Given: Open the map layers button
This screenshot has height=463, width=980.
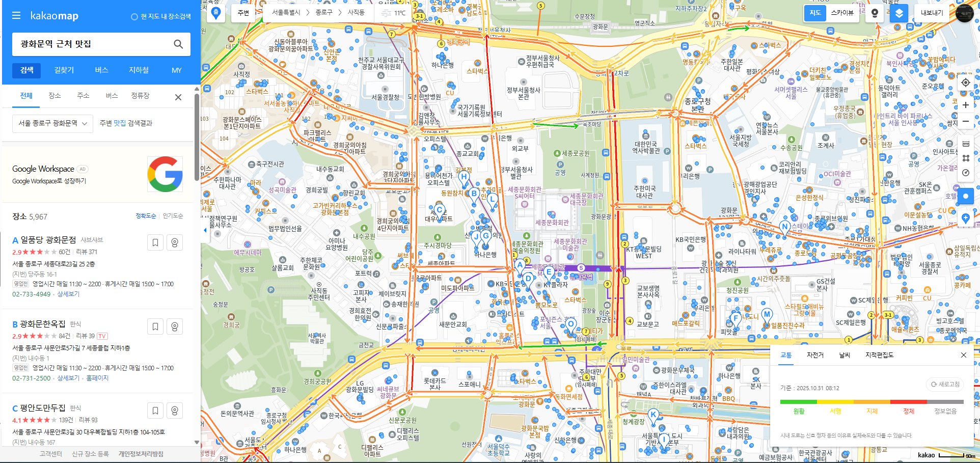Looking at the screenshot, I should tap(899, 13).
